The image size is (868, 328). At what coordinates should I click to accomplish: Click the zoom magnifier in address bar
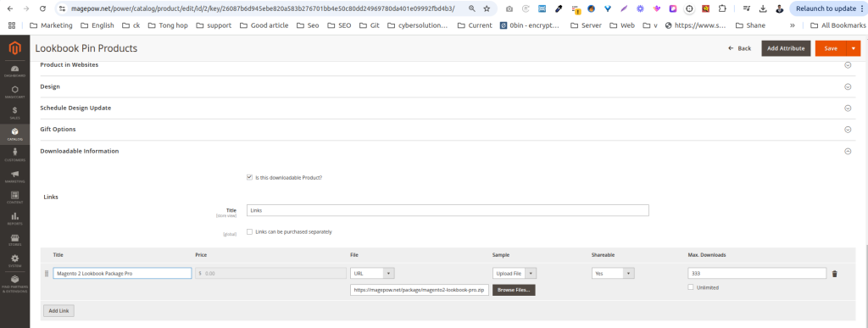point(471,8)
